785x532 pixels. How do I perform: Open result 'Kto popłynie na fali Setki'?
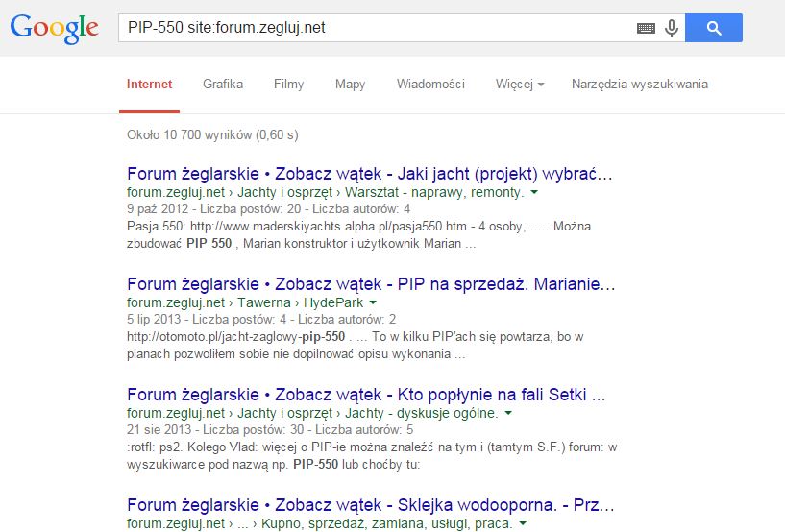pyautogui.click(x=365, y=395)
